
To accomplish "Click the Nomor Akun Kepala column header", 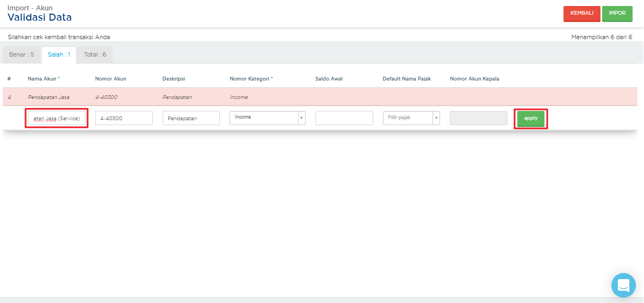I will (474, 79).
